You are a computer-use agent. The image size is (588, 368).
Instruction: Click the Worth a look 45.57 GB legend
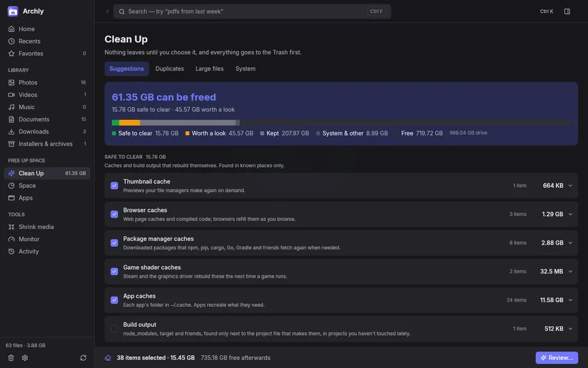[x=219, y=133]
